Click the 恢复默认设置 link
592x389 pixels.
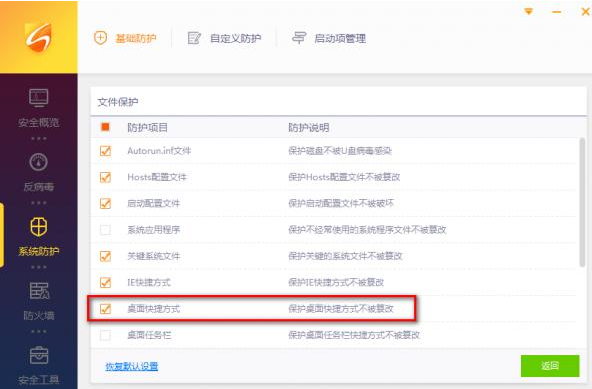(132, 366)
